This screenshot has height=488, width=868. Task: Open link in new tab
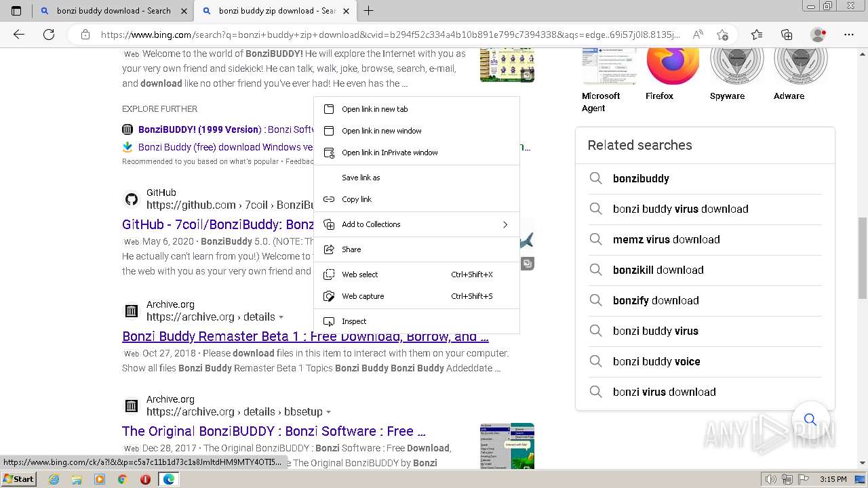[416, 109]
